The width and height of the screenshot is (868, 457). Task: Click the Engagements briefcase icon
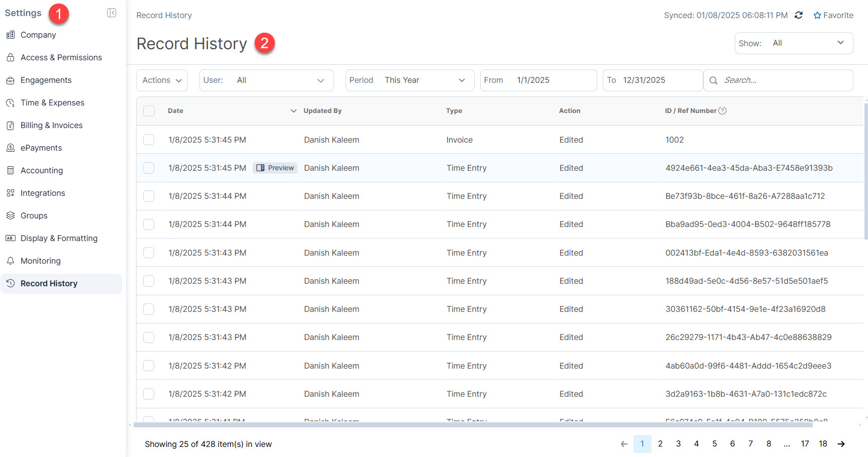(x=10, y=80)
